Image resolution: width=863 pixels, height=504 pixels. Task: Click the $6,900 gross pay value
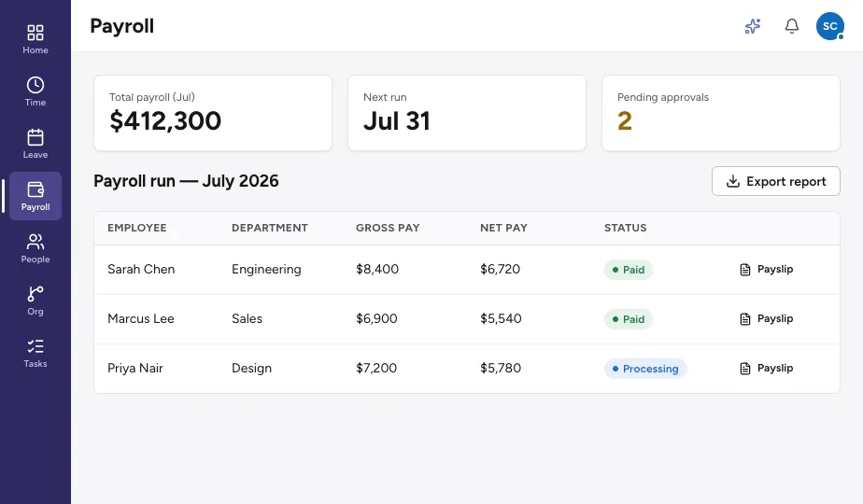pyautogui.click(x=377, y=318)
